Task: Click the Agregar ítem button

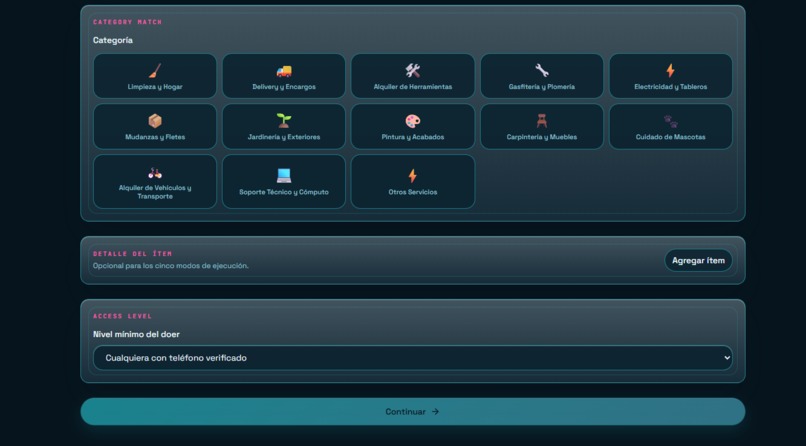Action: (x=698, y=261)
